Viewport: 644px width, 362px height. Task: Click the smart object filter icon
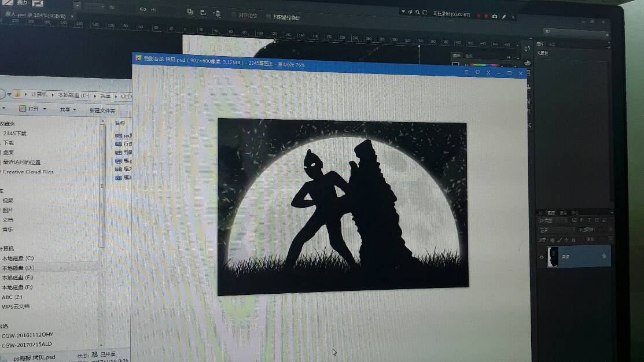[603, 220]
